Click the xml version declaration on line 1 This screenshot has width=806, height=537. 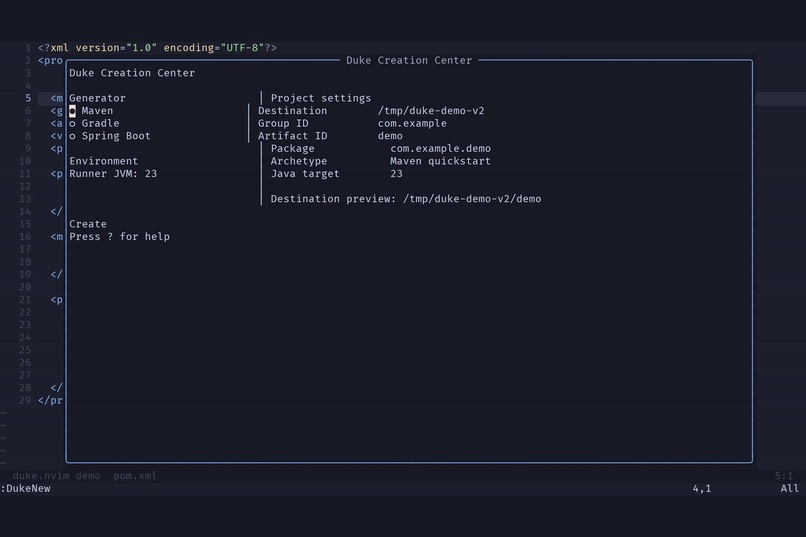[x=157, y=48]
